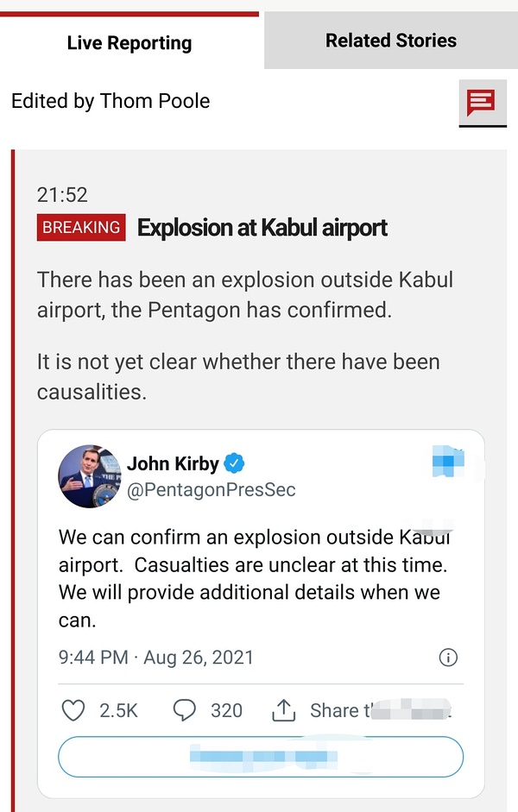
Task: Open the tweet info icon
Action: (448, 658)
